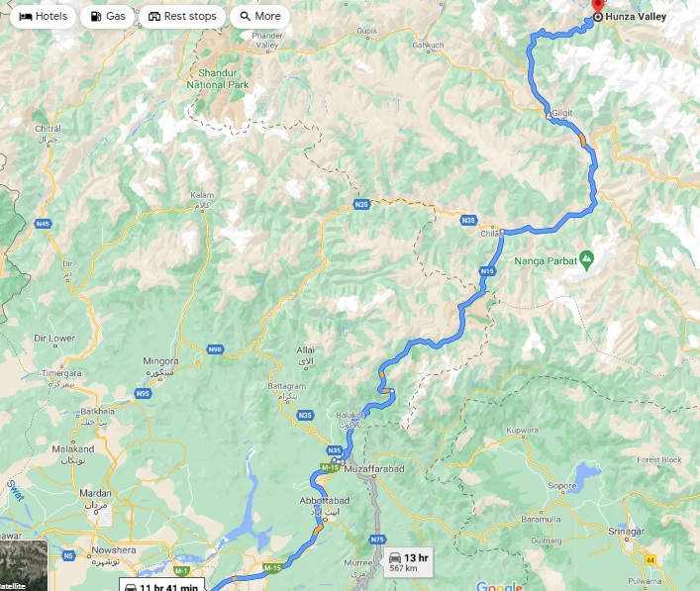The image size is (700, 591).
Task: Click the Shandur National Park label
Action: coord(218,78)
